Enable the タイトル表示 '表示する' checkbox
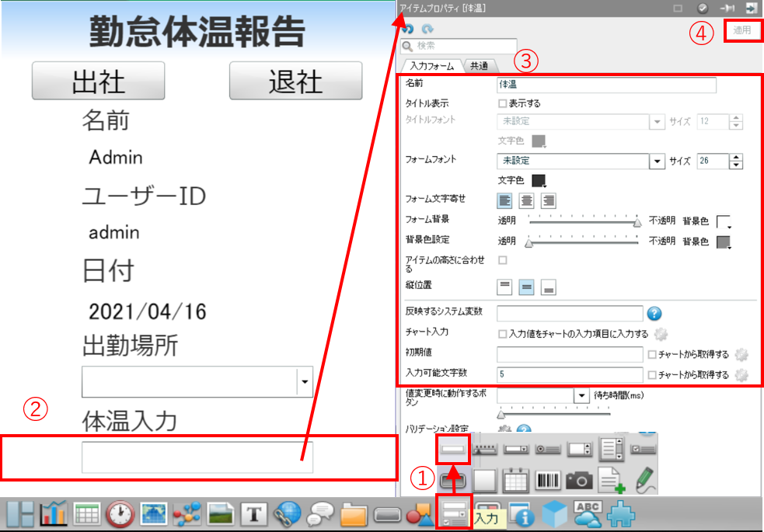The image size is (764, 532). pyautogui.click(x=502, y=103)
